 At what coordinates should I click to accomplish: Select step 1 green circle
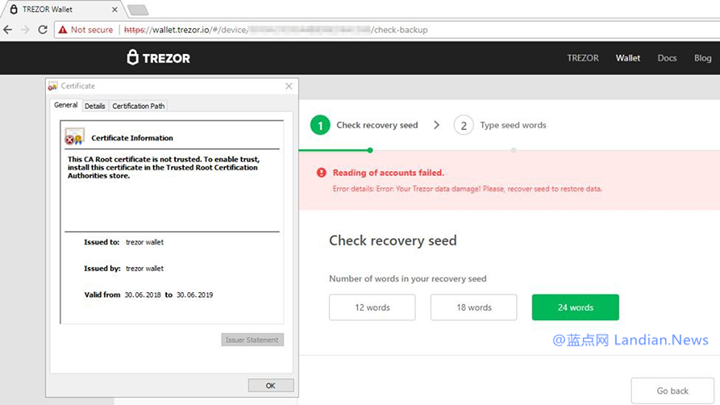pyautogui.click(x=319, y=125)
